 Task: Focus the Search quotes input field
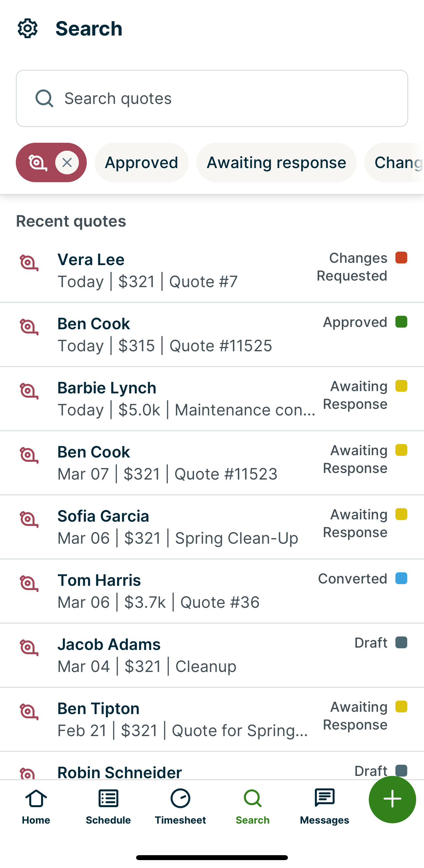pos(222,98)
